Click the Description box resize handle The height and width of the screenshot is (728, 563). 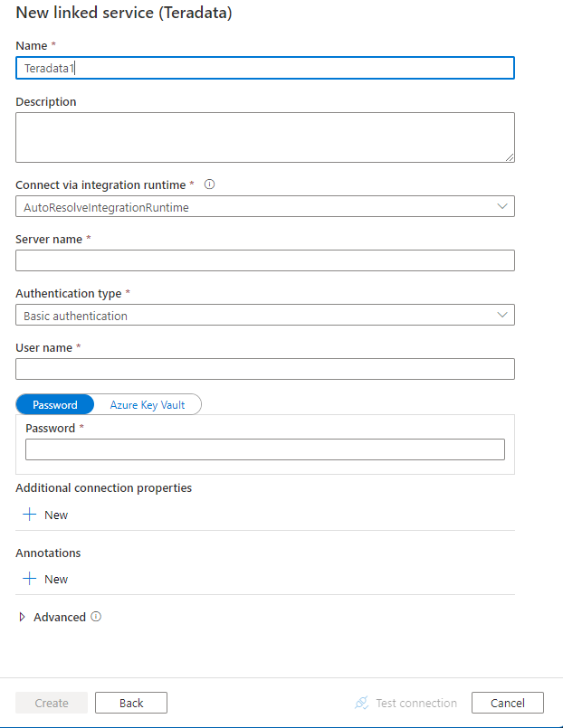pyautogui.click(x=510, y=157)
